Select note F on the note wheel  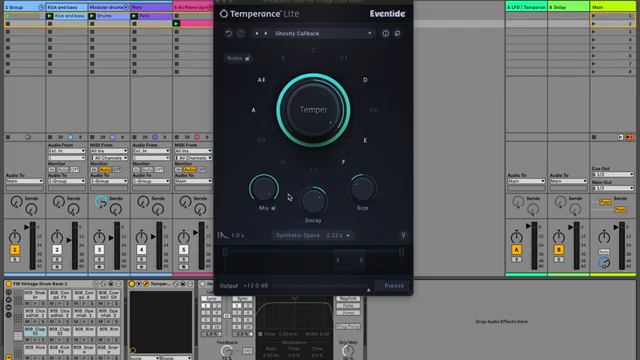click(343, 162)
